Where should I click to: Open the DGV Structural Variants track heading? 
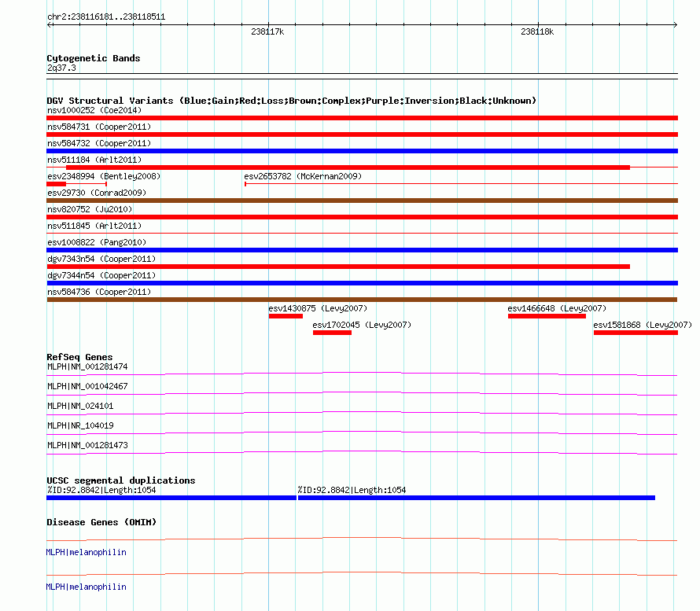coord(292,101)
